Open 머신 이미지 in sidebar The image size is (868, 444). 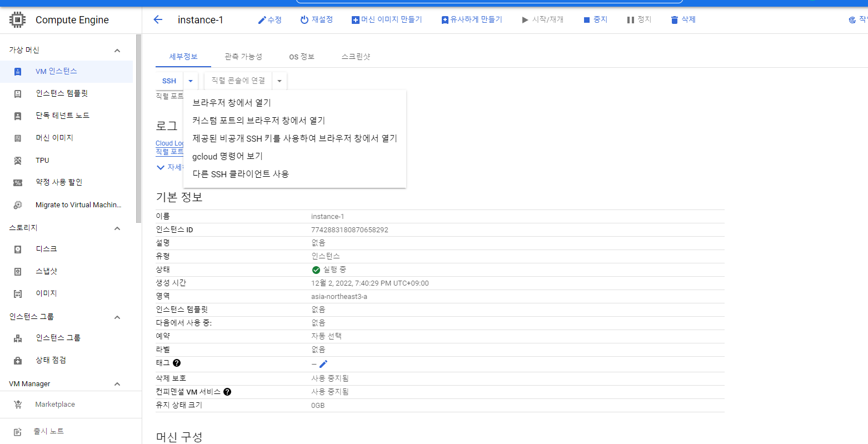pyautogui.click(x=67, y=138)
